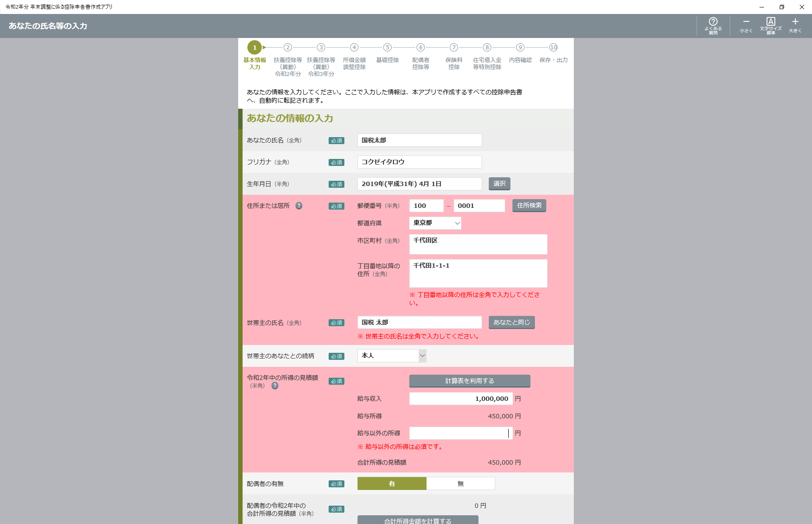Open the よくある質問 help icon
Viewport: 812px width, 524px height.
point(713,25)
